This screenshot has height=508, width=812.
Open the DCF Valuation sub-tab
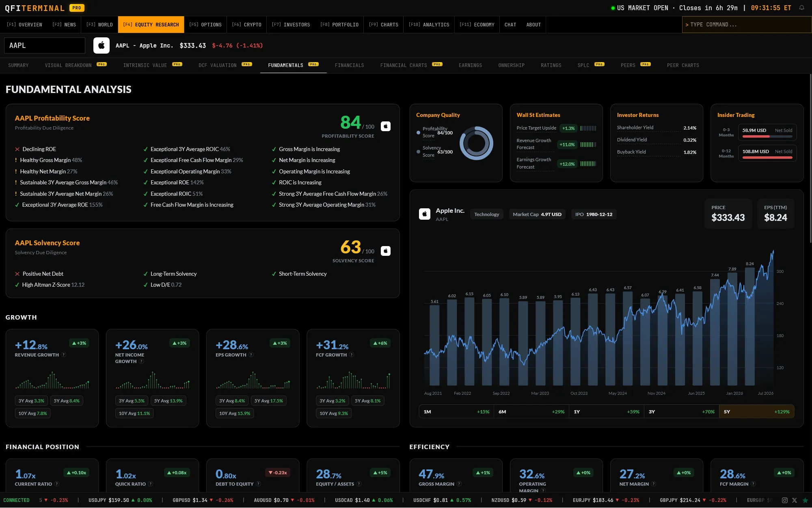pos(225,65)
